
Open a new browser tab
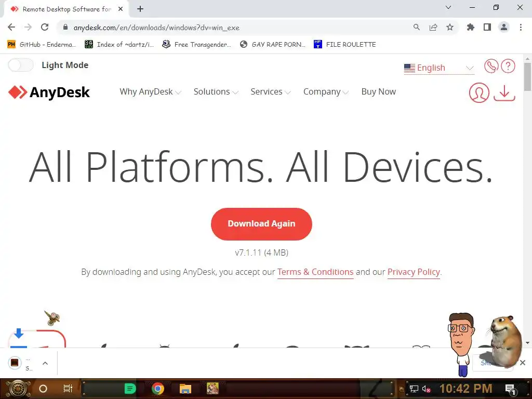[140, 9]
